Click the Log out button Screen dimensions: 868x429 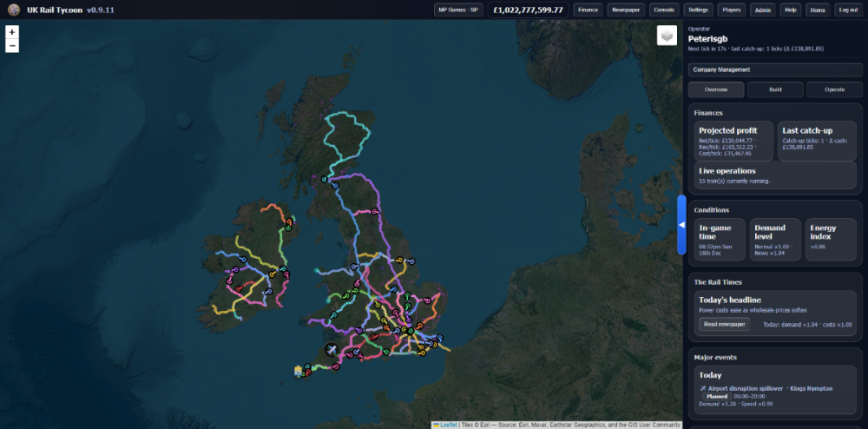tap(847, 10)
